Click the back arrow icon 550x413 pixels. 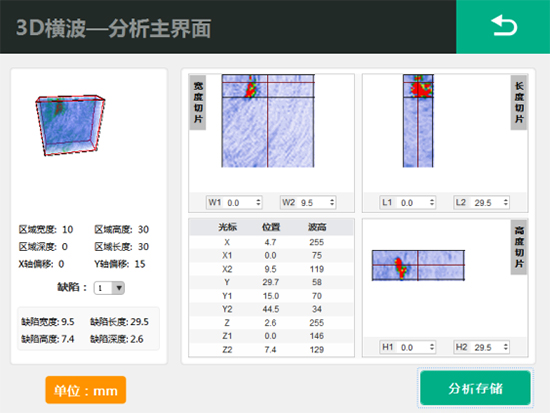click(504, 26)
